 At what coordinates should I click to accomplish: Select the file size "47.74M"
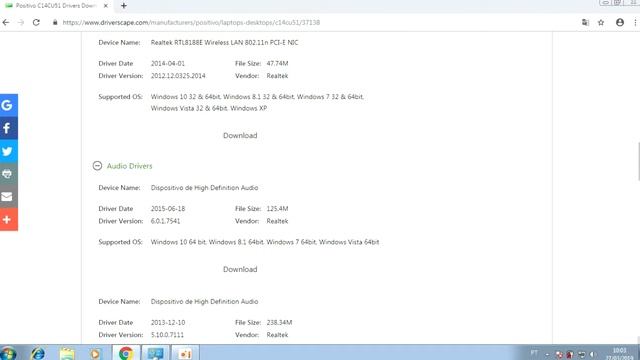(x=277, y=64)
